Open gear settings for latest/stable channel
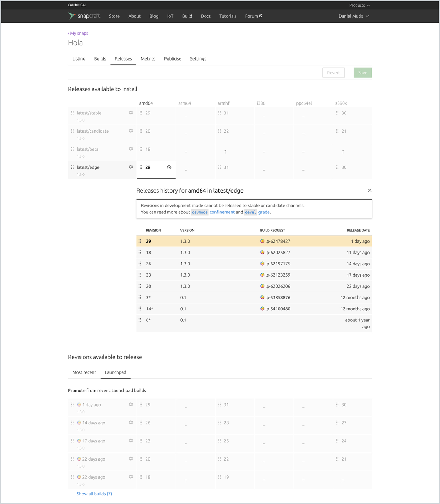The width and height of the screenshot is (440, 504). coord(131,113)
